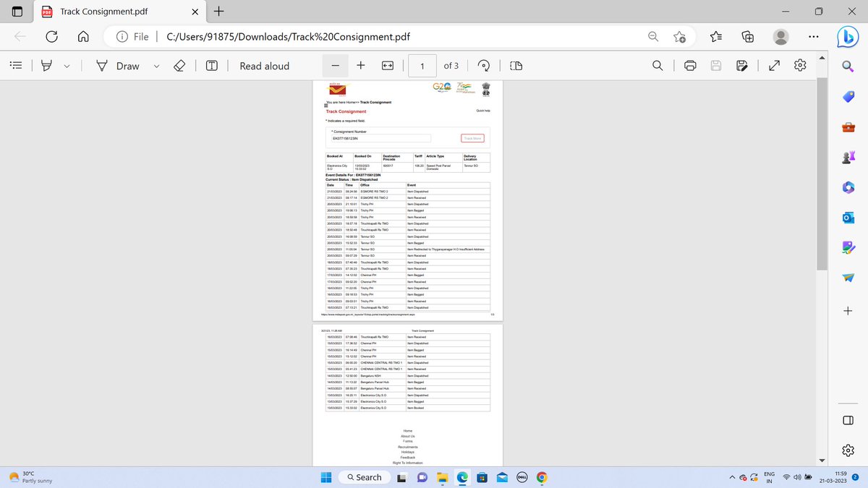Viewport: 868px width, 488px height.
Task: Zoom out the PDF with minus
Action: coord(336,66)
